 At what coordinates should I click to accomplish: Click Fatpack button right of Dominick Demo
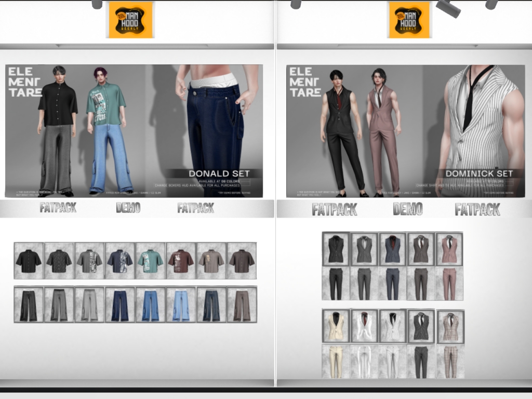pyautogui.click(x=478, y=209)
